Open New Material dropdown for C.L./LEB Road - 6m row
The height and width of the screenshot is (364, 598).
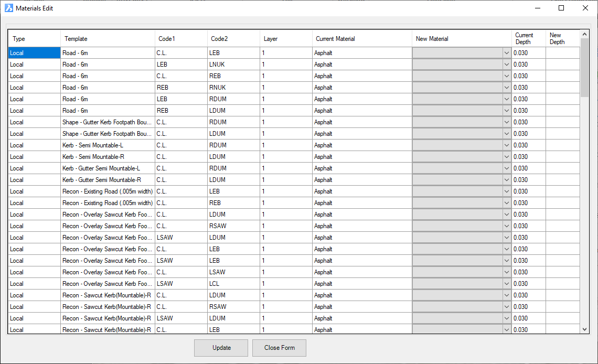coord(507,53)
